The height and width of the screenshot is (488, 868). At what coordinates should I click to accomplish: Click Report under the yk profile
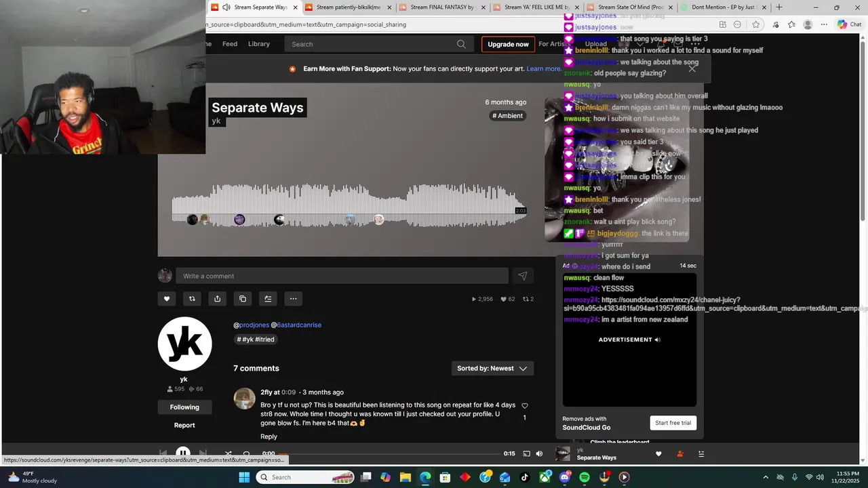click(184, 425)
